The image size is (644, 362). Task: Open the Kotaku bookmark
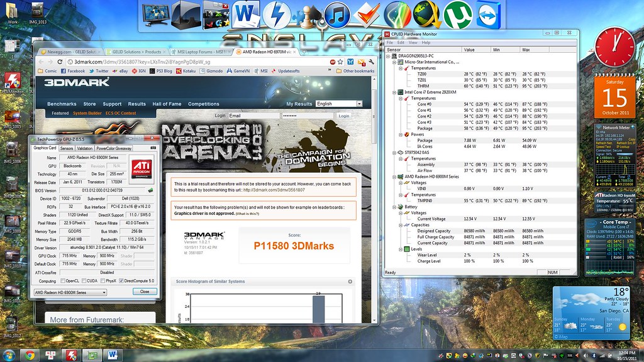tap(186, 71)
